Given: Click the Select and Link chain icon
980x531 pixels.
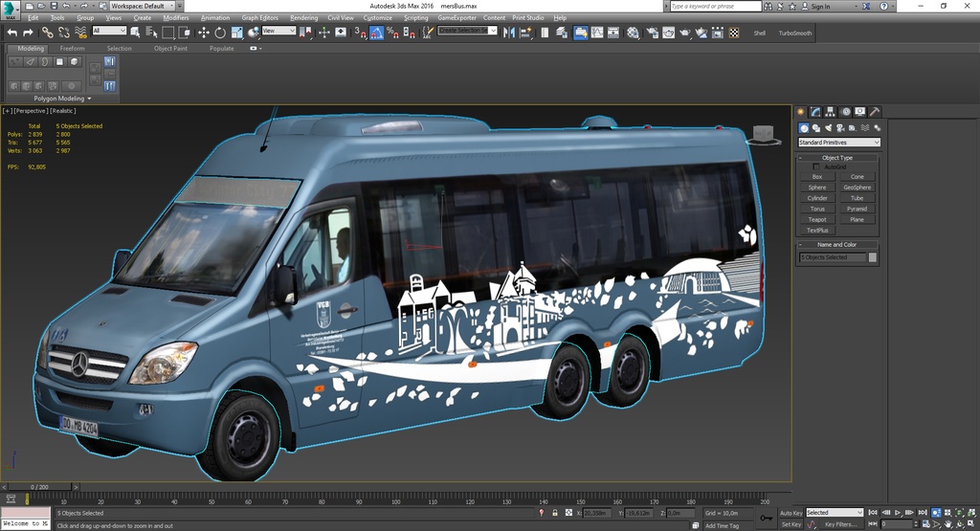Looking at the screenshot, I should pos(46,33).
